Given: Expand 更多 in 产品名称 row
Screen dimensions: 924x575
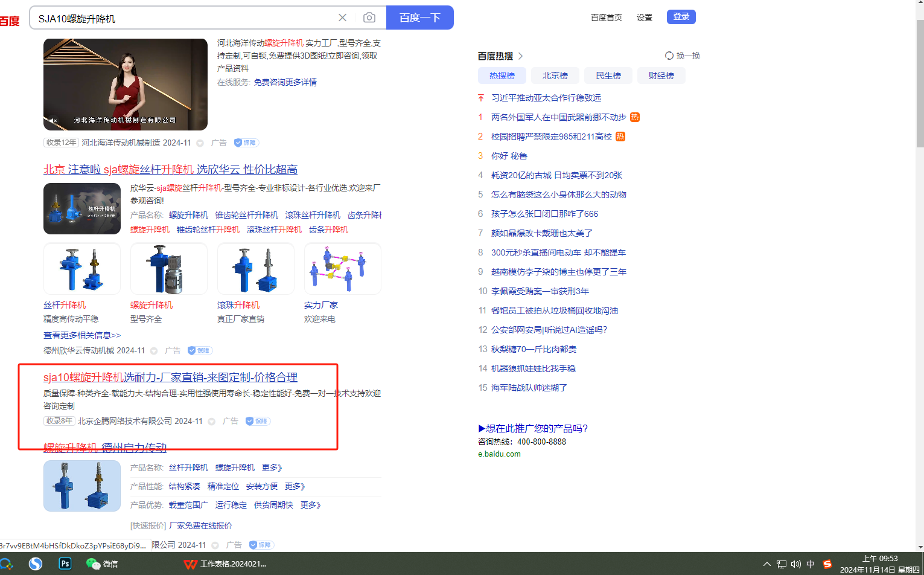Looking at the screenshot, I should (x=272, y=467).
